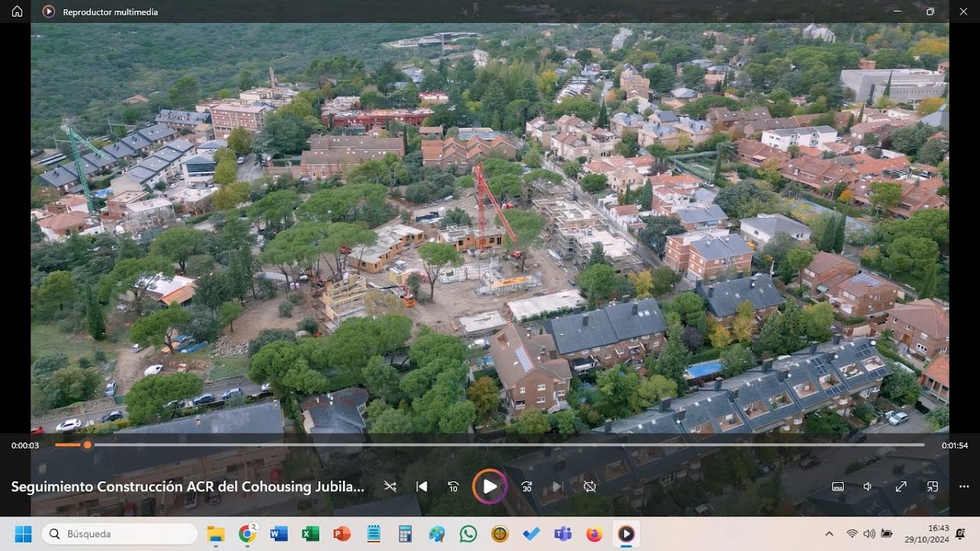Toggle repeat mode
The height and width of the screenshot is (551, 980).
click(x=590, y=486)
